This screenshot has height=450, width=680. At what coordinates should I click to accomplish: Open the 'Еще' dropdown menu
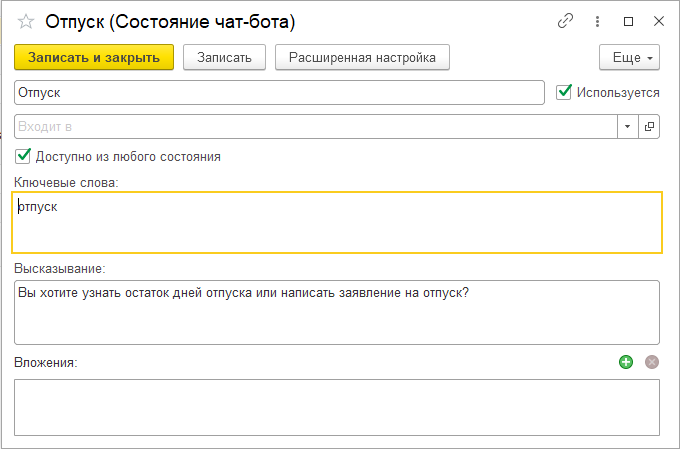point(629,57)
